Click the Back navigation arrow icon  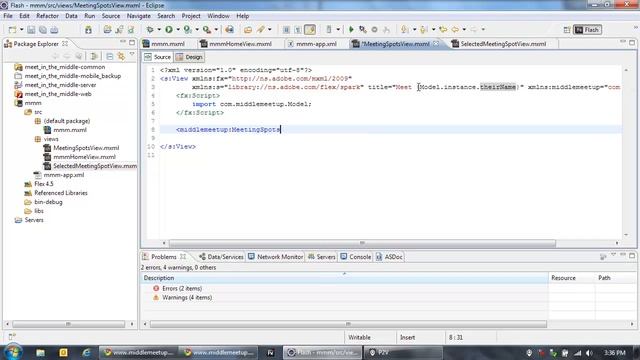tap(455, 29)
